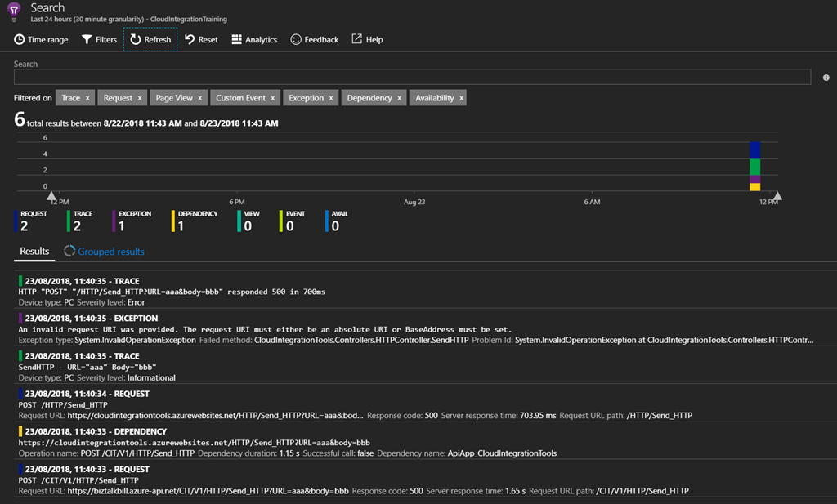Refresh the search results
The height and width of the screenshot is (504, 837).
click(x=150, y=39)
